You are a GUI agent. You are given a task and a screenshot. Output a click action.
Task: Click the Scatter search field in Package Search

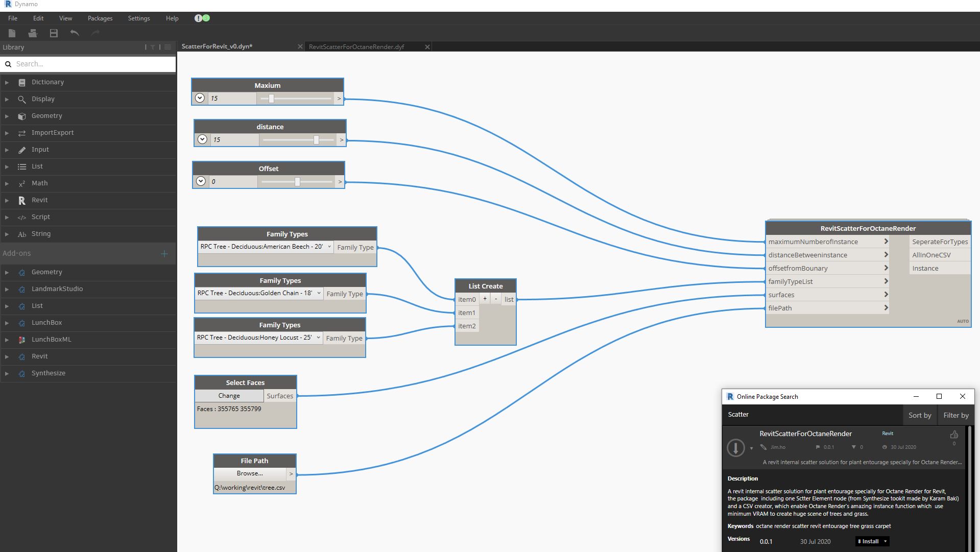(812, 415)
